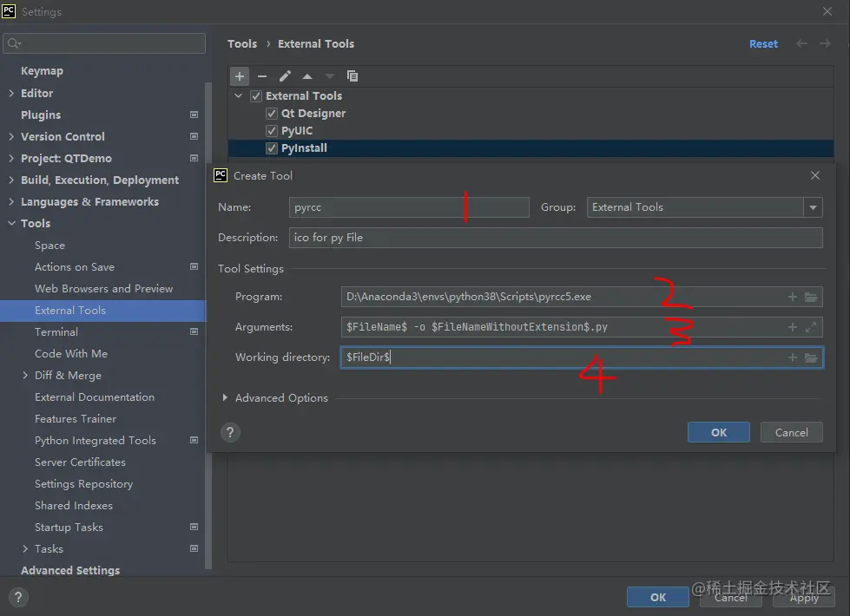Browse for program file folder icon
Screen dimensions: 850x616
[x=811, y=297]
